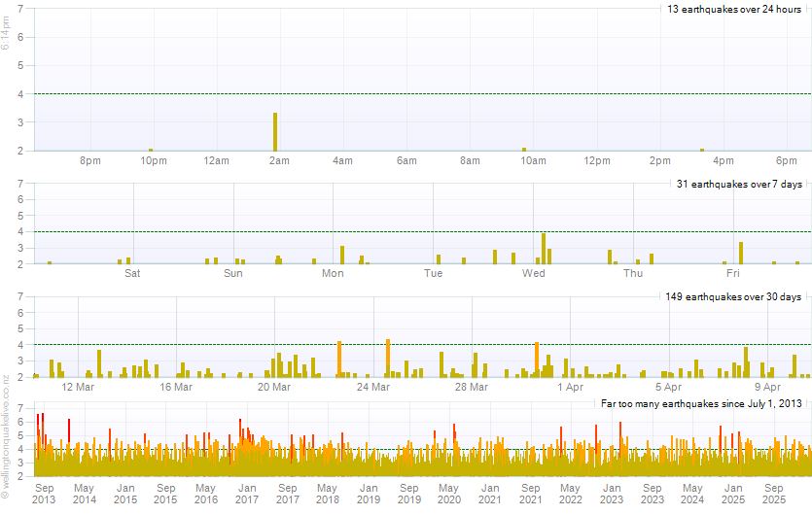Image resolution: width=812 pixels, height=515 pixels.
Task: Click '31 earthquakes over 7 days' title
Action: click(740, 184)
